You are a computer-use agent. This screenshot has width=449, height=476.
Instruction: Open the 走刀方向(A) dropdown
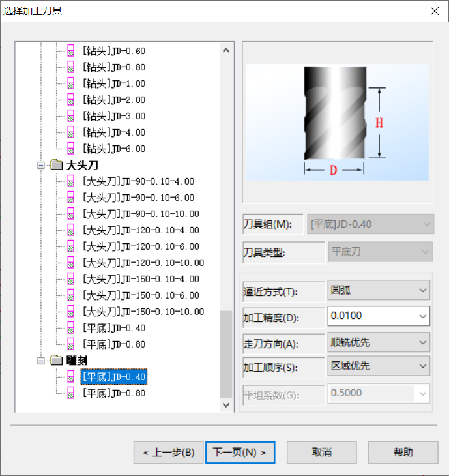(379, 342)
